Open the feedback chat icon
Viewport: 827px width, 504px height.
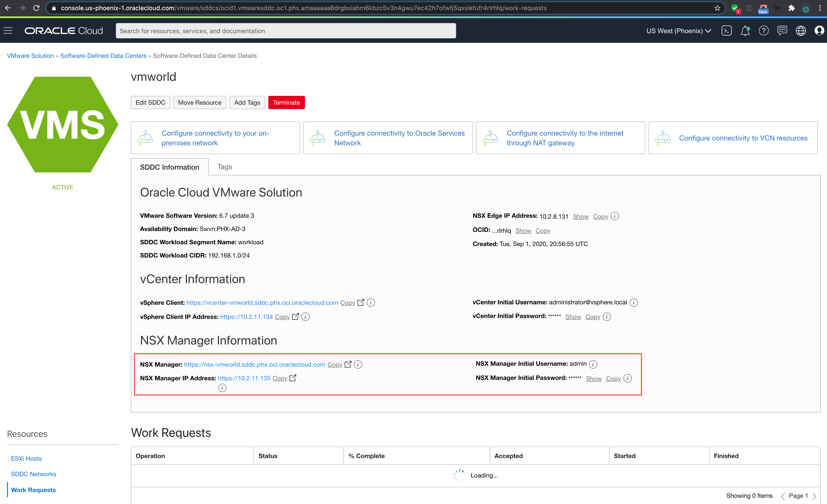(x=782, y=30)
